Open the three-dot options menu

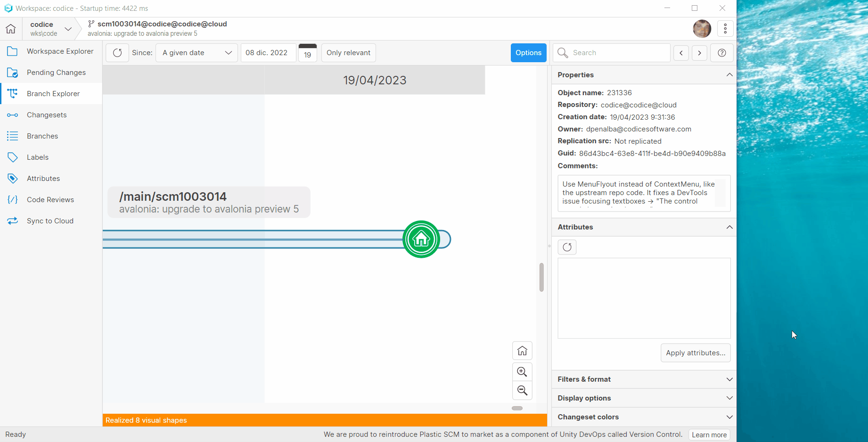(725, 28)
